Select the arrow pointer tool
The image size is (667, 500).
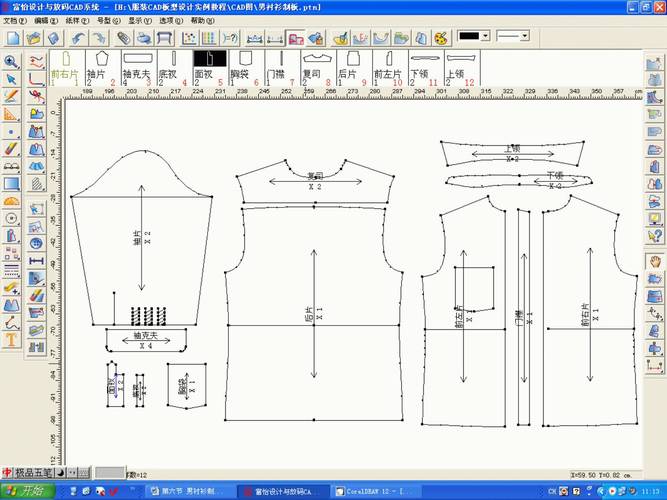(x=11, y=79)
